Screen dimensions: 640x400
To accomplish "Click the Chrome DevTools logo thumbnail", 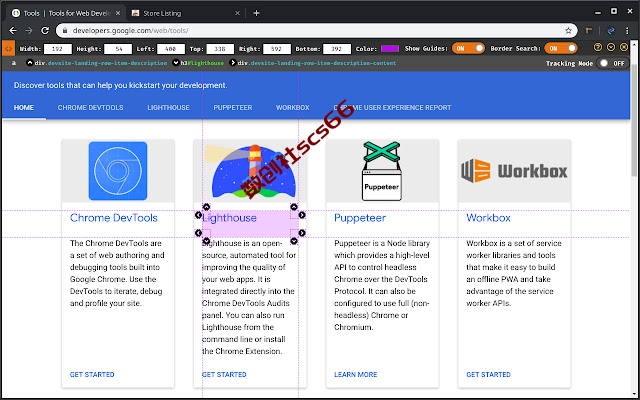I will [x=118, y=171].
